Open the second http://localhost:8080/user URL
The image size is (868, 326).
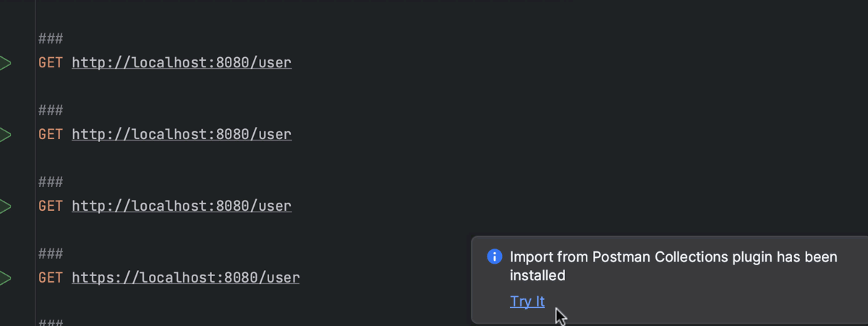tap(182, 135)
